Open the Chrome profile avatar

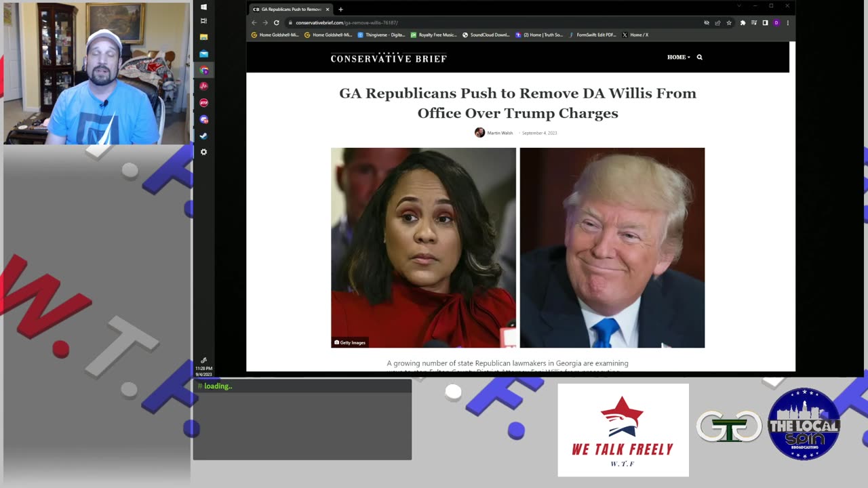[x=776, y=22]
